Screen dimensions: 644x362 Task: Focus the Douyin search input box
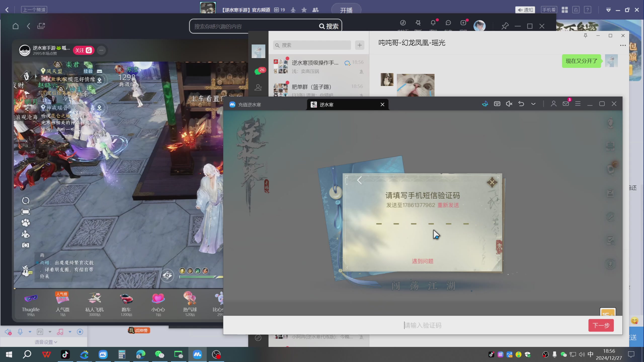(x=254, y=26)
